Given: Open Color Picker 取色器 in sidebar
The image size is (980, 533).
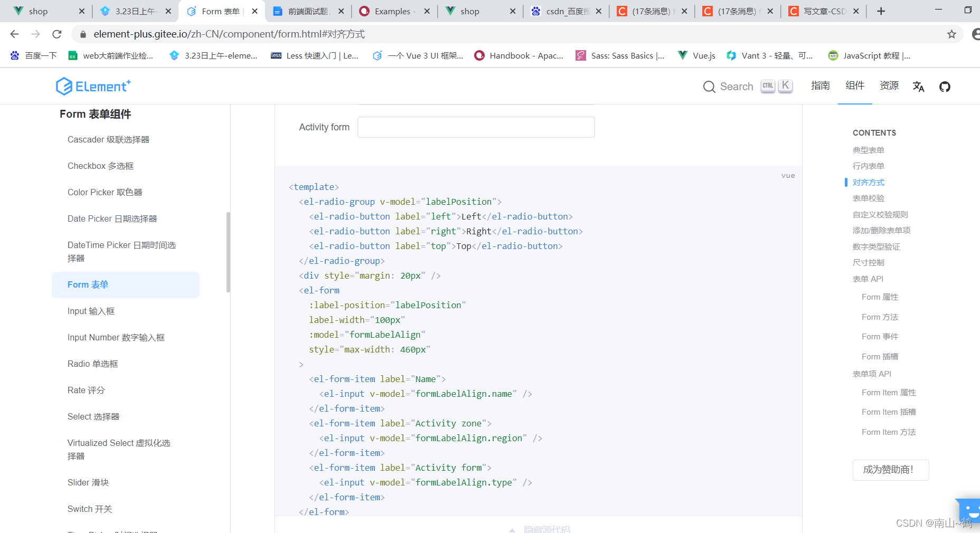Looking at the screenshot, I should coord(105,192).
